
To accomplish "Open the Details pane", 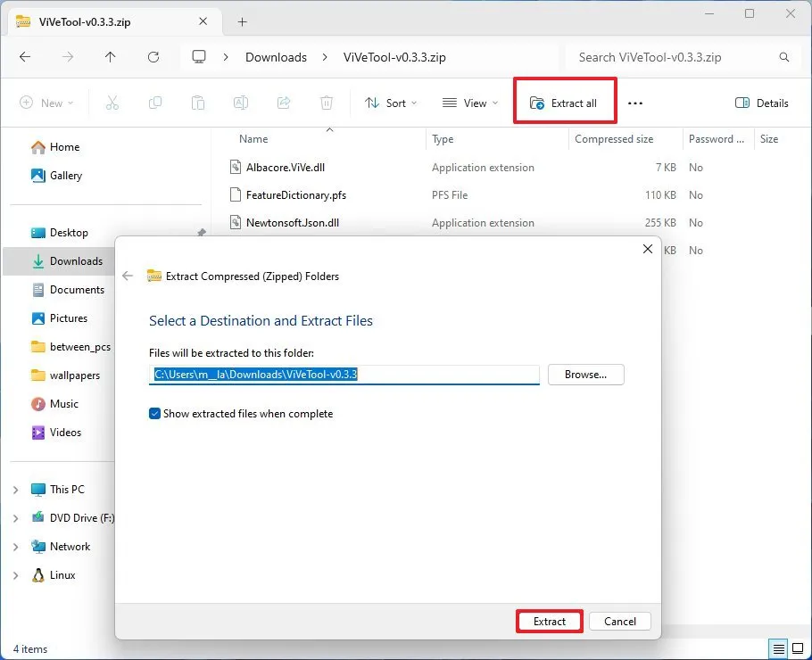I will 761,103.
